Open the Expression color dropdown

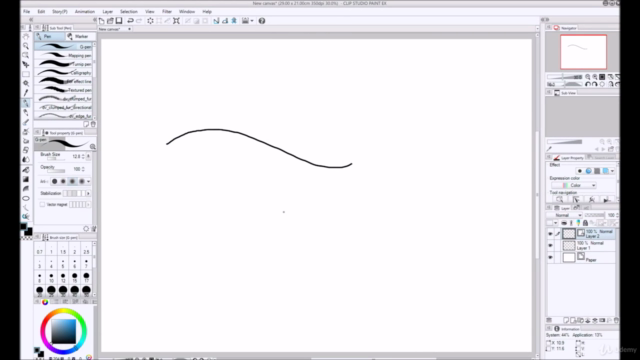pyautogui.click(x=574, y=185)
